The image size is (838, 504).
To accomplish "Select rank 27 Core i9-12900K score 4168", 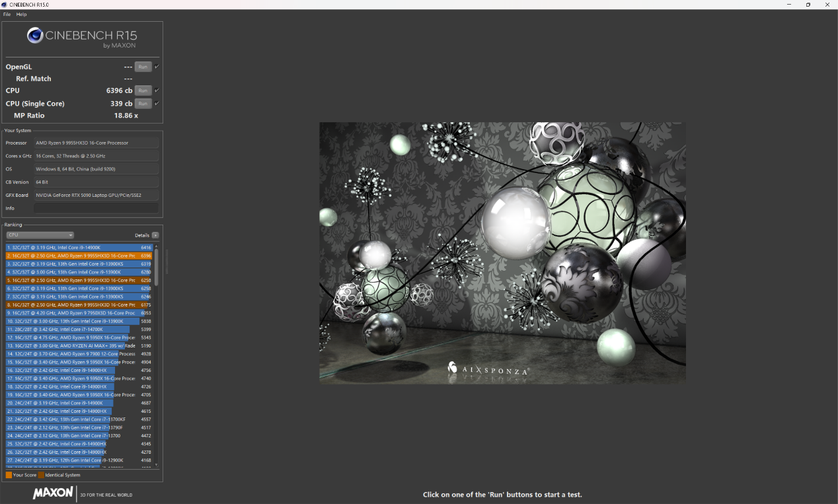I will (79, 460).
